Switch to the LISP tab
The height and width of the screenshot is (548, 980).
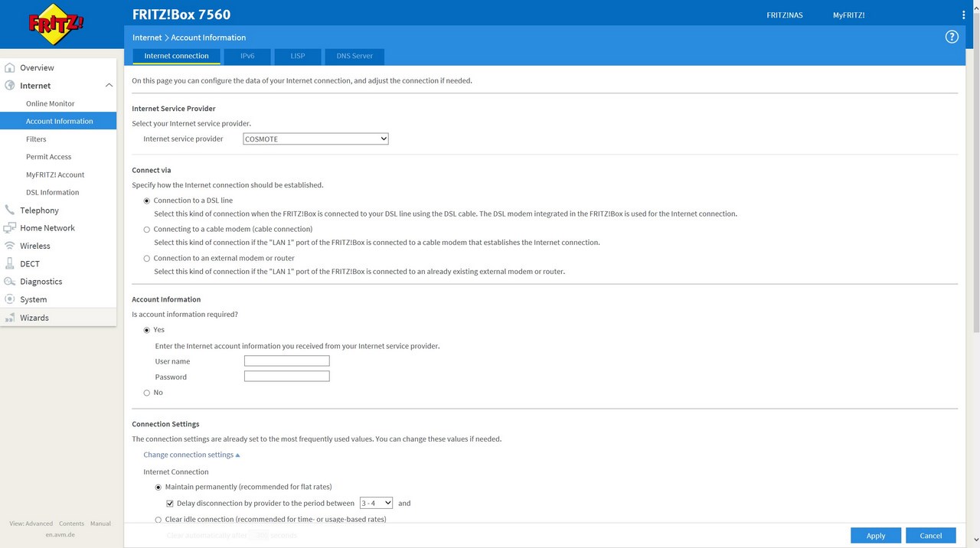tap(298, 56)
